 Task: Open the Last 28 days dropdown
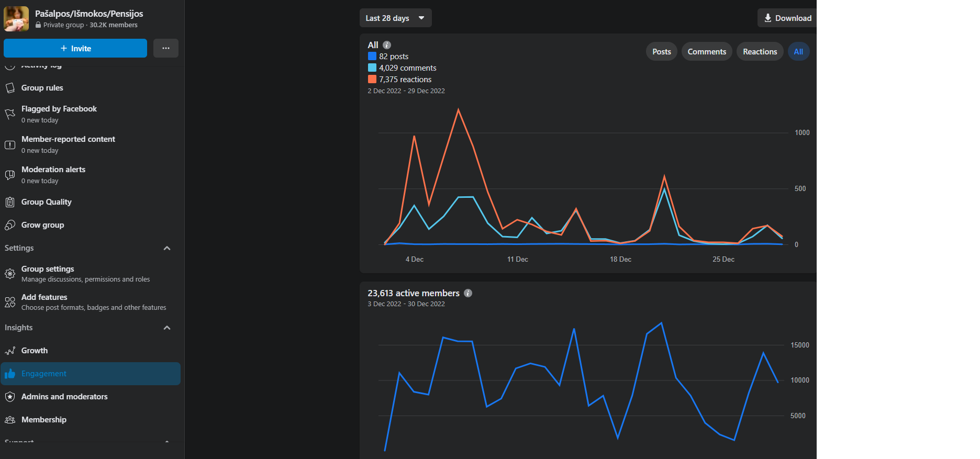tap(395, 18)
